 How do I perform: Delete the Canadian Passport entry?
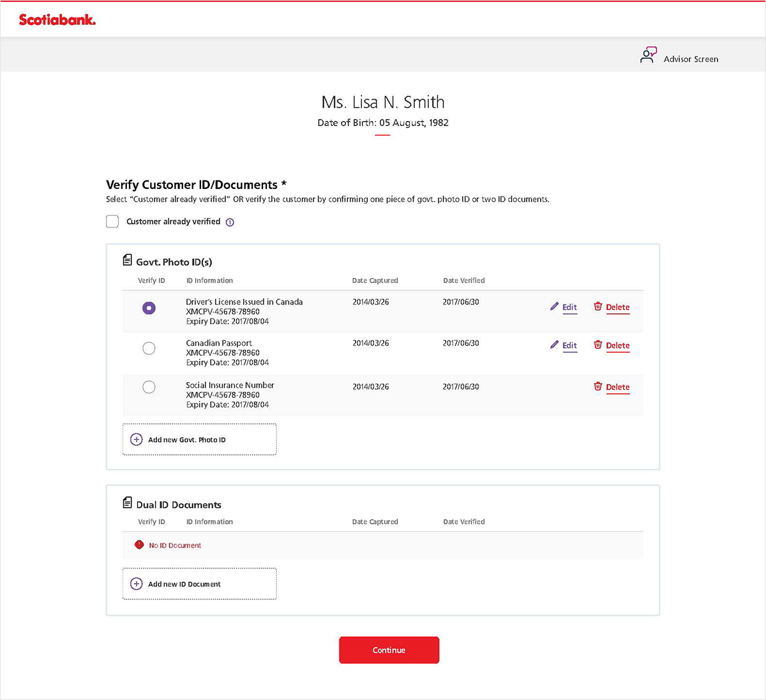[617, 346]
